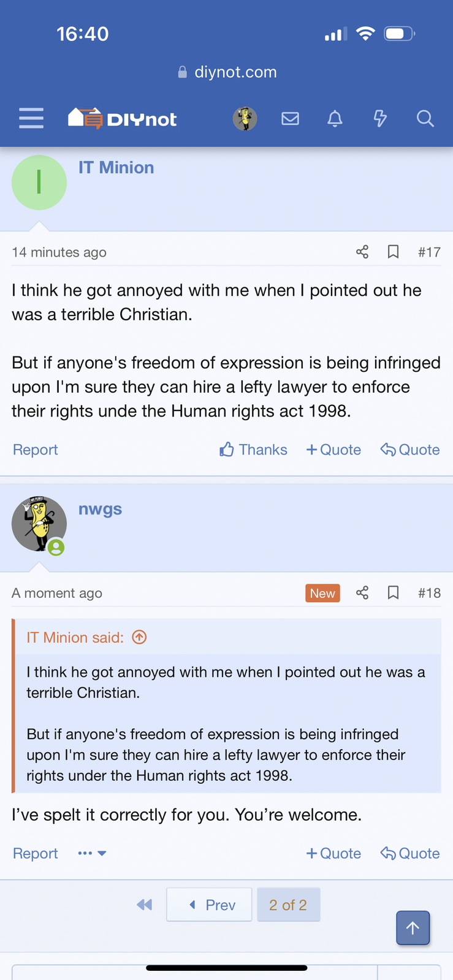
Task: Give Thanks to IT Minion's post
Action: click(x=253, y=450)
